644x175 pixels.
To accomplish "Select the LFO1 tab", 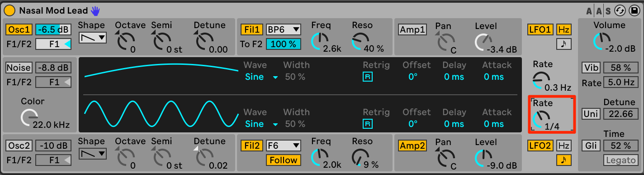I will (x=540, y=30).
